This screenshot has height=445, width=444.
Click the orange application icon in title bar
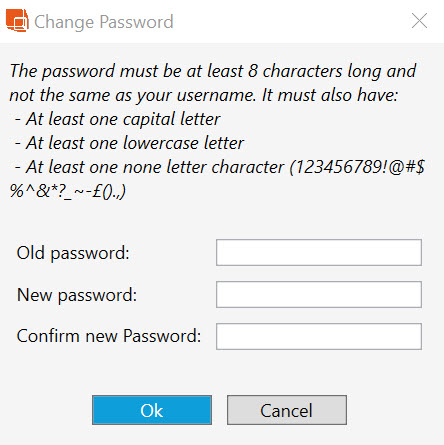coord(17,21)
